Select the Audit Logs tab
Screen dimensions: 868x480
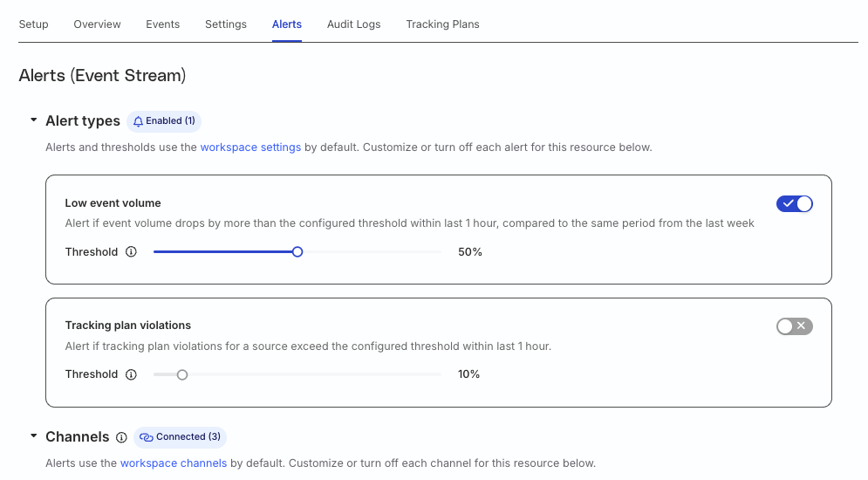pyautogui.click(x=353, y=24)
